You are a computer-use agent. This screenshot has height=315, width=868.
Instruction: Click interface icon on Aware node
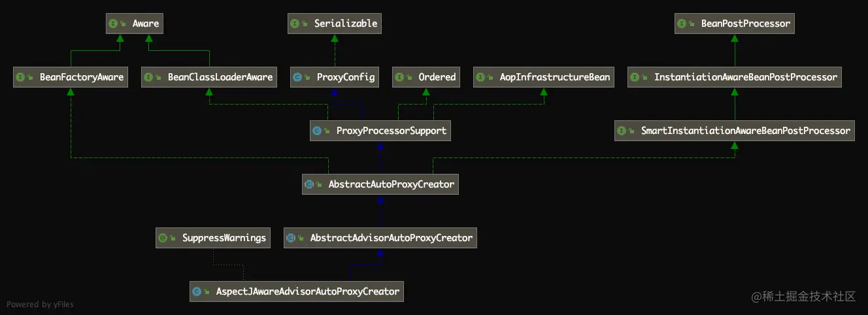point(114,24)
